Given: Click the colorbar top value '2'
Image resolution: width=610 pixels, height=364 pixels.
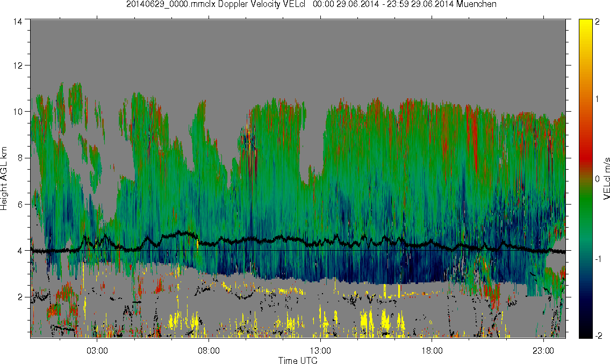Looking at the screenshot, I should tap(597, 22).
